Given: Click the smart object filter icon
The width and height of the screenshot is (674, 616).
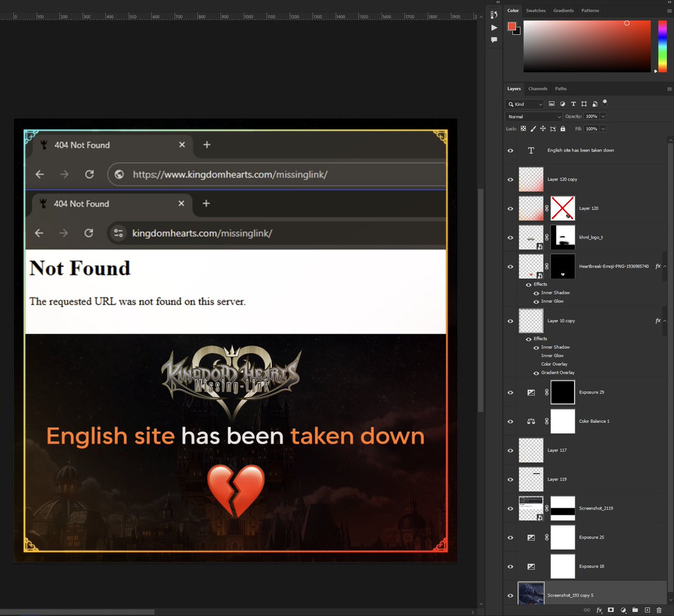Looking at the screenshot, I should click(x=595, y=104).
